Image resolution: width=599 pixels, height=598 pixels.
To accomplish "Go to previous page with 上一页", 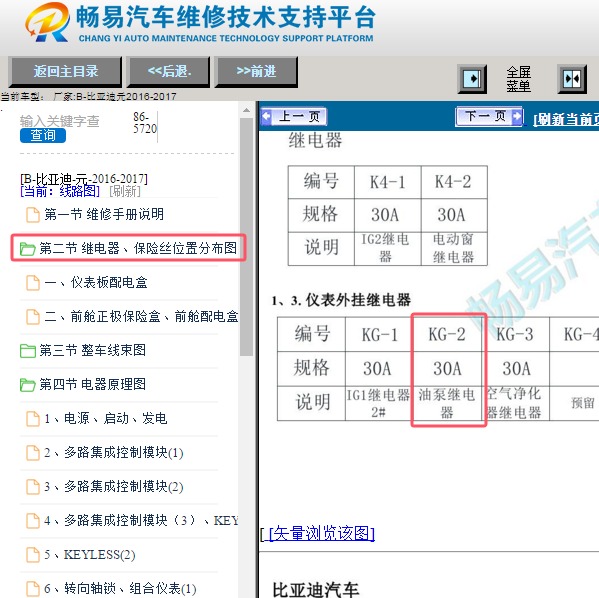I will pyautogui.click(x=294, y=116).
